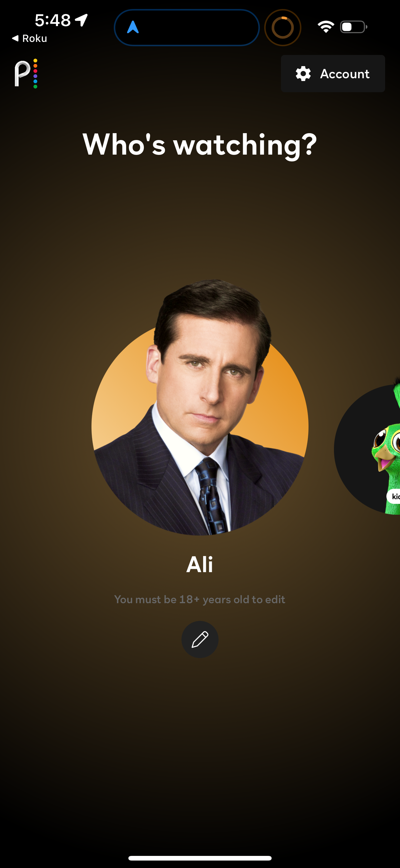400x868 pixels.
Task: Tap the Wi-Fi status icon
Action: [x=326, y=27]
